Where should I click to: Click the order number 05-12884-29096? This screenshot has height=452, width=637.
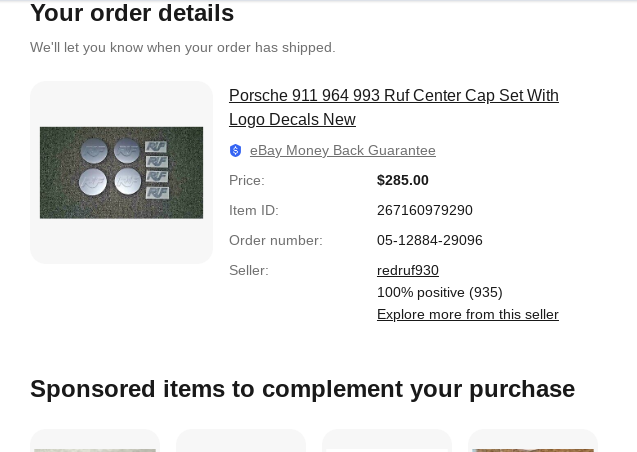(x=429, y=240)
